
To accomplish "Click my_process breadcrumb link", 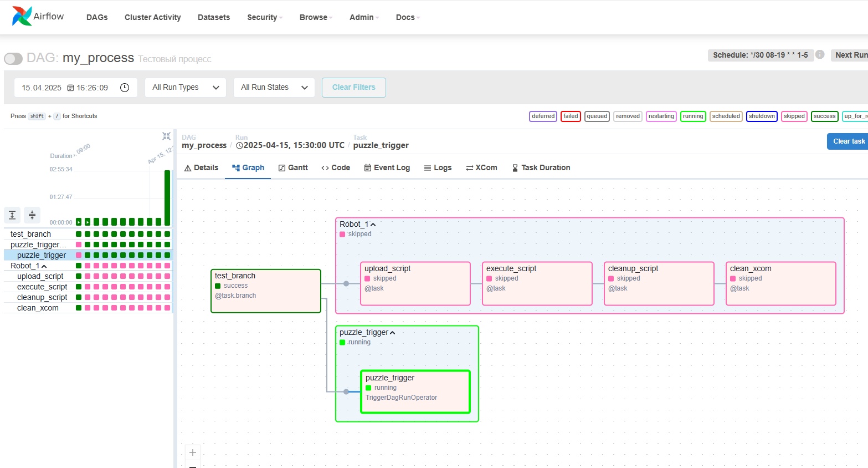I will point(204,145).
